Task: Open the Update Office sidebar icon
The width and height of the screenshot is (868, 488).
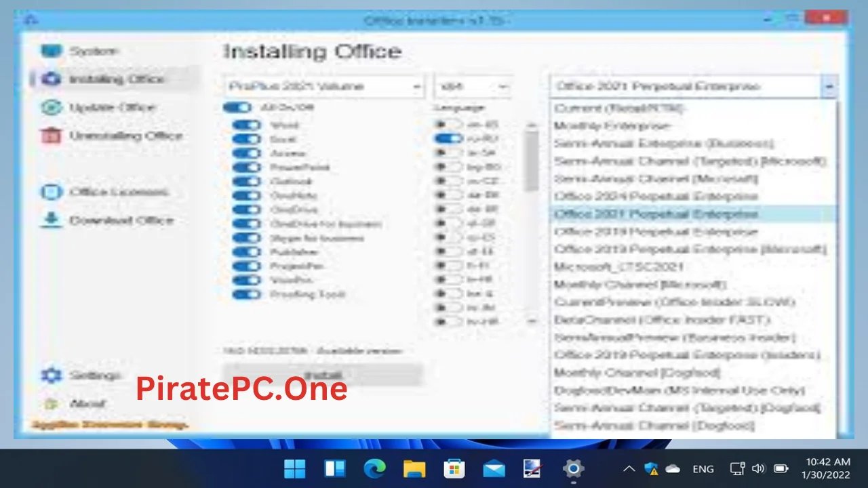Action: (x=52, y=107)
